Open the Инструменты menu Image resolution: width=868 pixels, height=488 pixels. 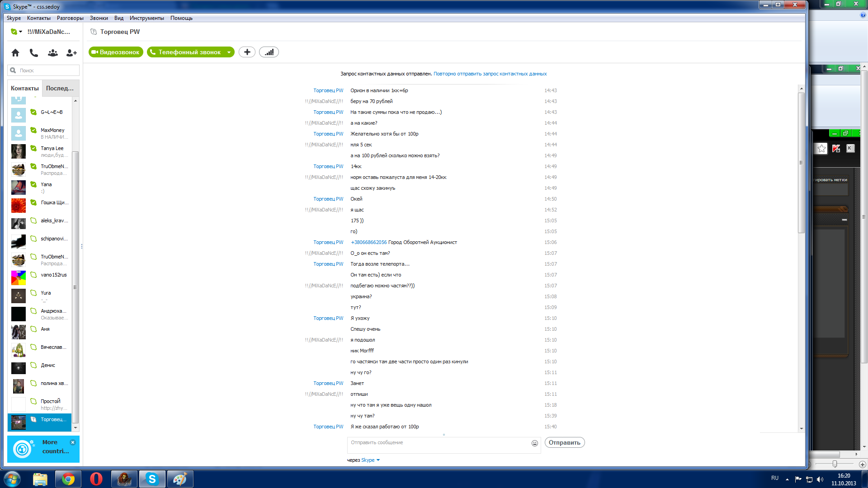click(146, 18)
